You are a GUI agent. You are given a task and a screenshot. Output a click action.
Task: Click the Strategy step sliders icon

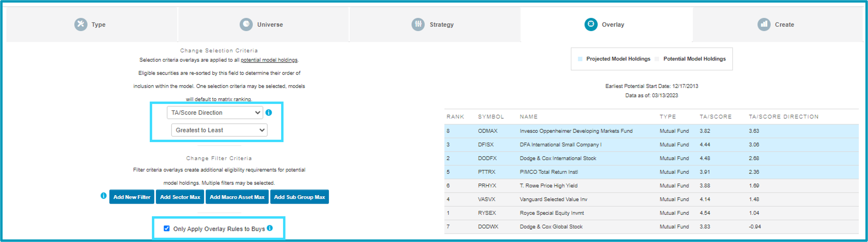tap(418, 24)
